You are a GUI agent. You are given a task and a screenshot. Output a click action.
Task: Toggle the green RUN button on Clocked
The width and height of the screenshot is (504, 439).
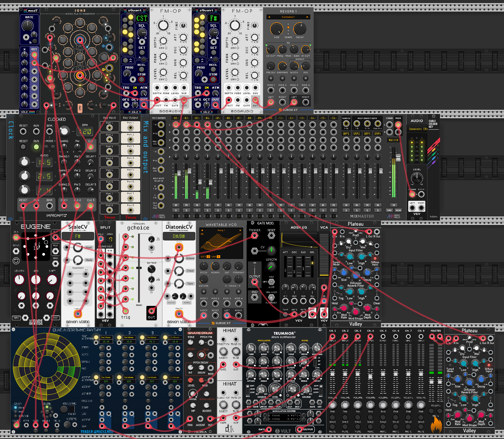tap(36, 147)
